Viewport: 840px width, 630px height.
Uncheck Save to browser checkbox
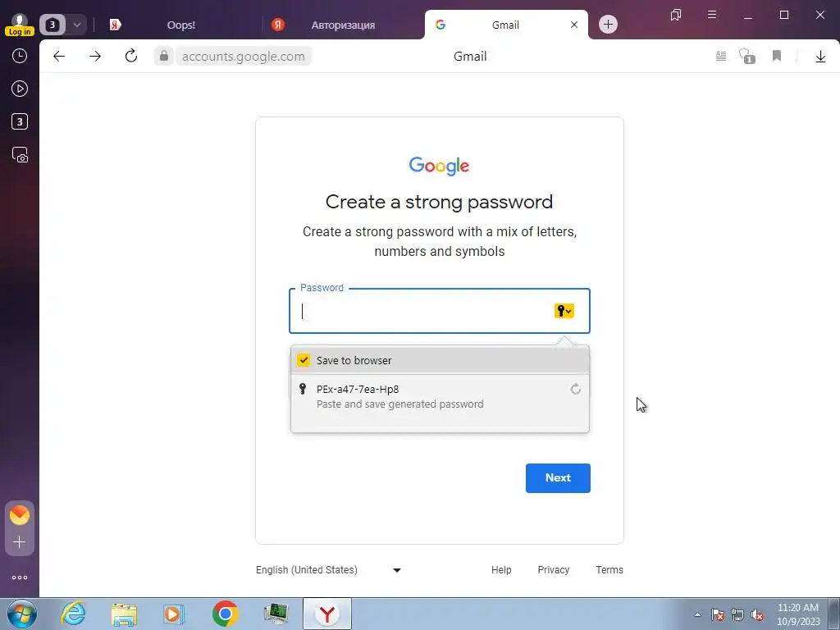click(x=304, y=360)
